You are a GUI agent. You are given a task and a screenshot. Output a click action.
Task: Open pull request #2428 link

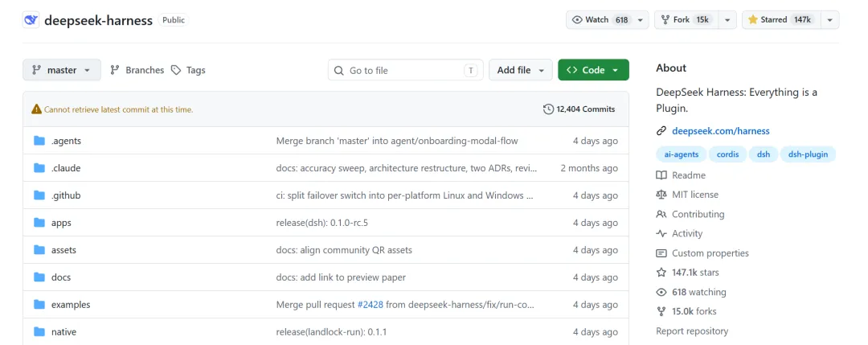tap(371, 305)
